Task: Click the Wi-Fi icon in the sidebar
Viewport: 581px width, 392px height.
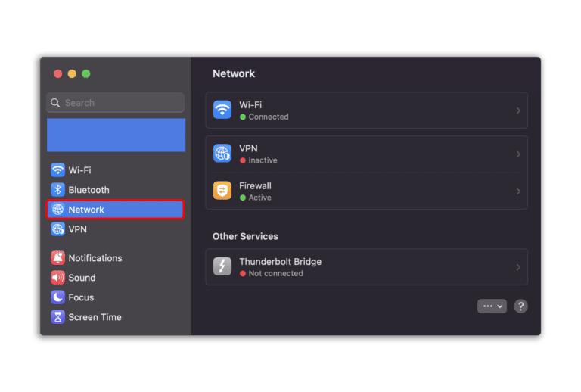Action: point(57,170)
